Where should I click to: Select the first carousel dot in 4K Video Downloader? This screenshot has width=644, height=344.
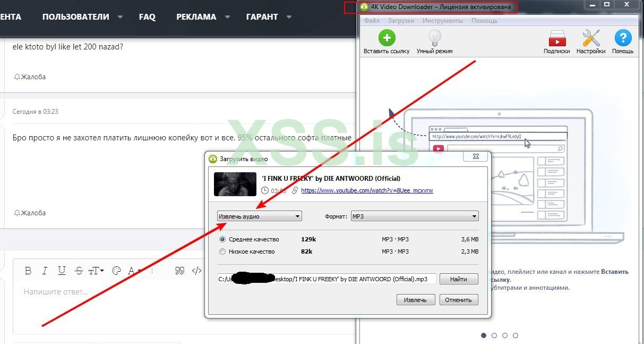pos(484,335)
